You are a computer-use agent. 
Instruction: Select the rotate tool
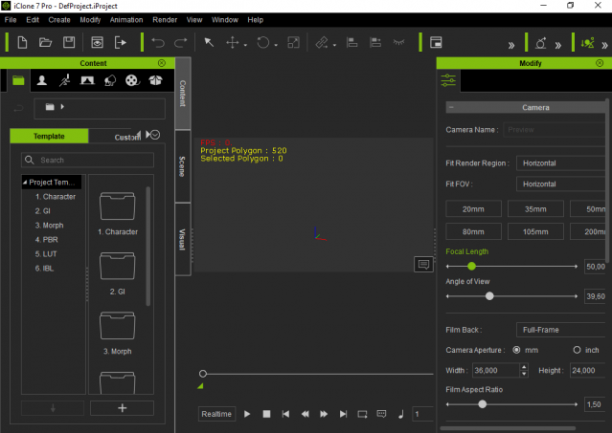[x=263, y=42]
